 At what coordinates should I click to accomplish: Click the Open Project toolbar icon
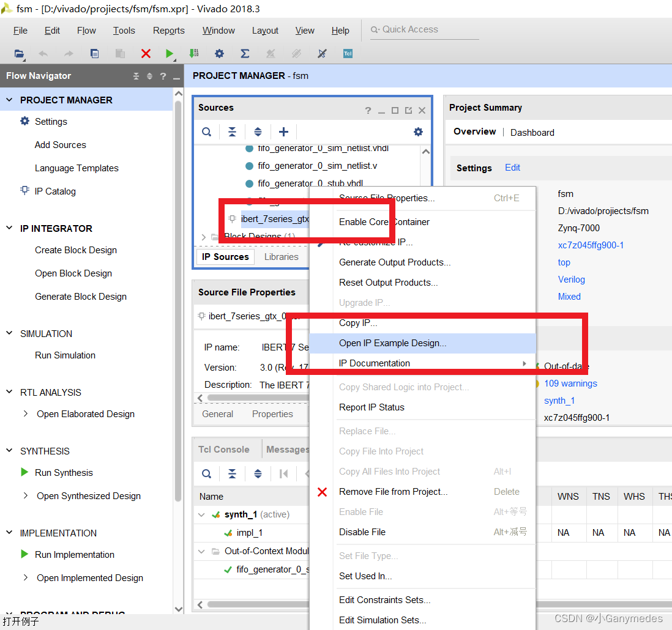tap(19, 54)
